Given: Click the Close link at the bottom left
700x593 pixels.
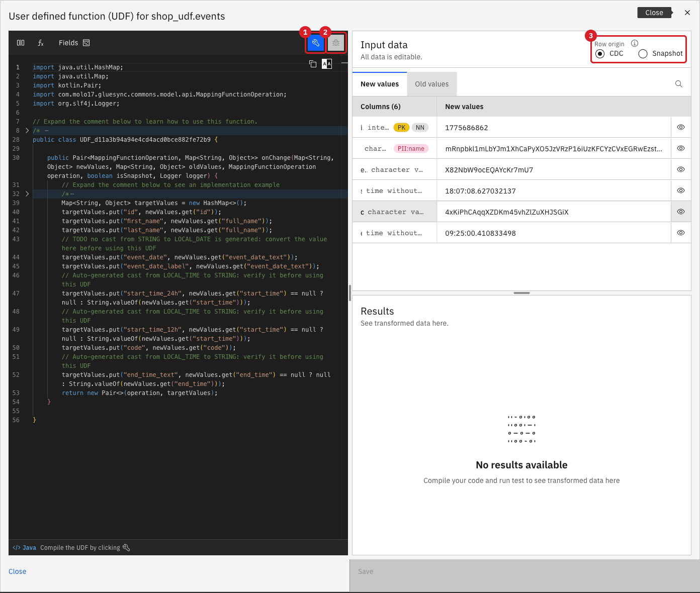Looking at the screenshot, I should [x=18, y=571].
